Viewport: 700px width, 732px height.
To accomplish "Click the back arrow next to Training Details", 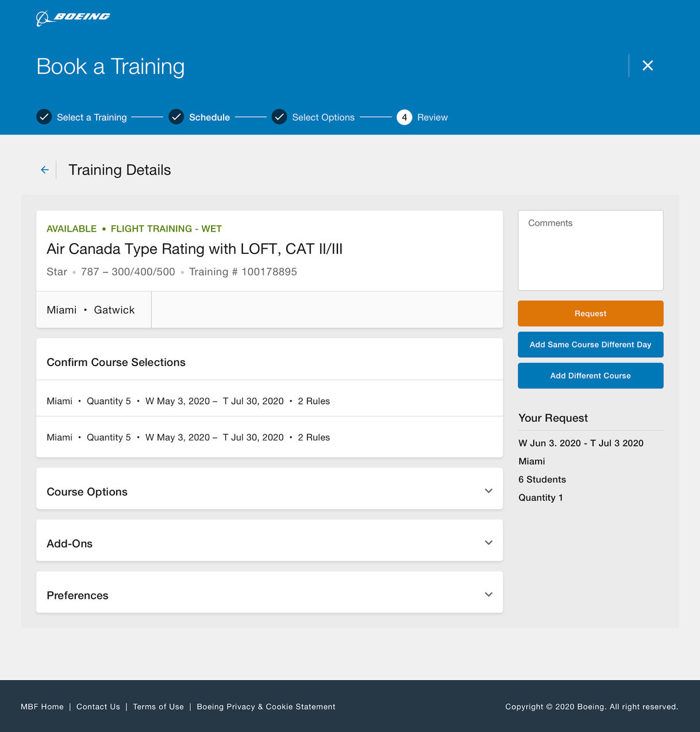I will click(x=44, y=169).
